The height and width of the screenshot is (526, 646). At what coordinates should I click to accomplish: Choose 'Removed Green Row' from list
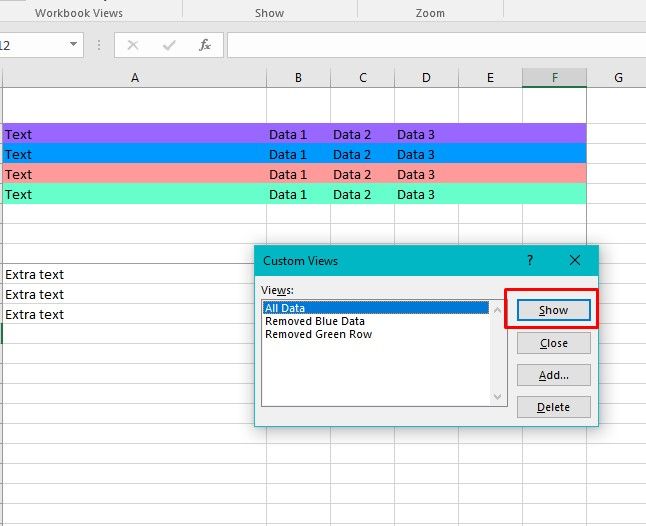(318, 334)
